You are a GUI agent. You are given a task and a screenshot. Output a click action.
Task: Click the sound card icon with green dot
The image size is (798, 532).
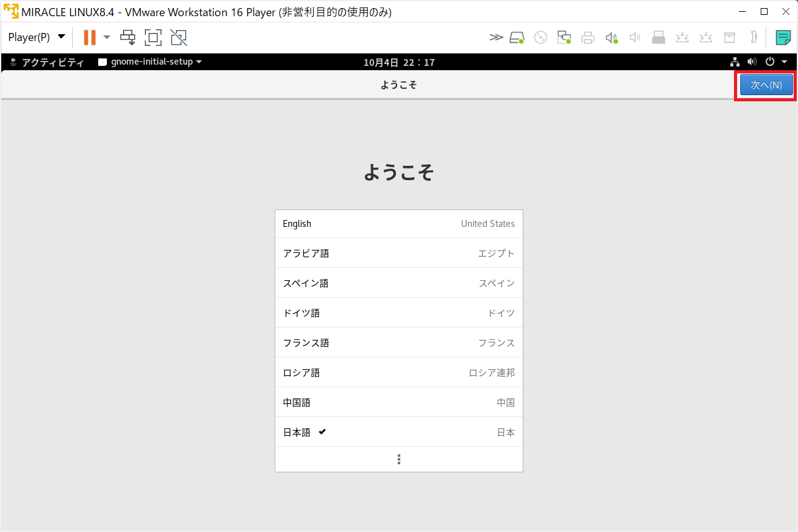(x=612, y=37)
